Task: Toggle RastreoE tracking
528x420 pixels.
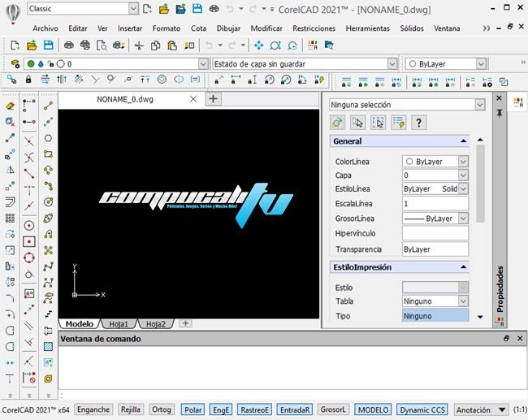Action: pos(254,410)
